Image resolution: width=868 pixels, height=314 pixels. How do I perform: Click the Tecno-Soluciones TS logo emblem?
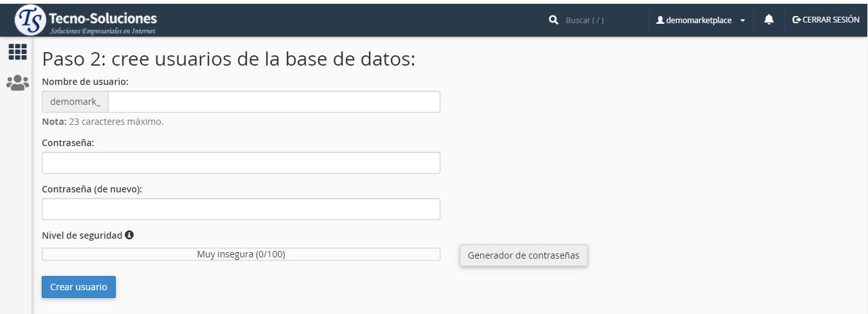click(30, 20)
